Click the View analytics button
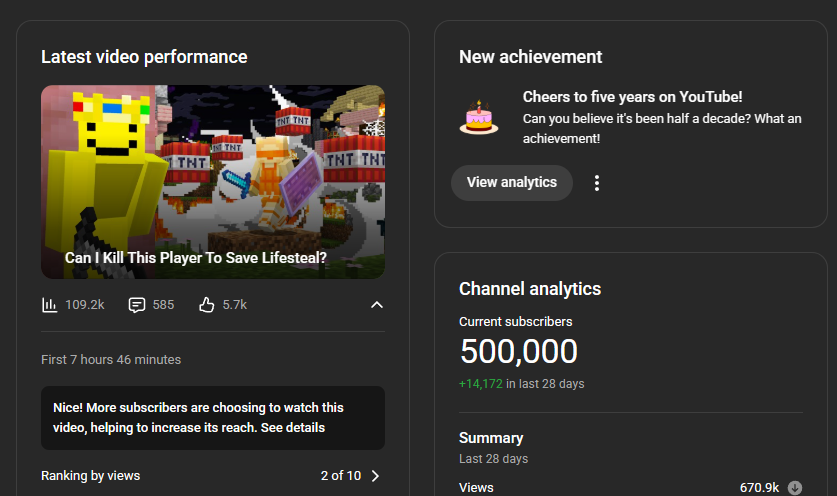The image size is (837, 496). (x=511, y=183)
